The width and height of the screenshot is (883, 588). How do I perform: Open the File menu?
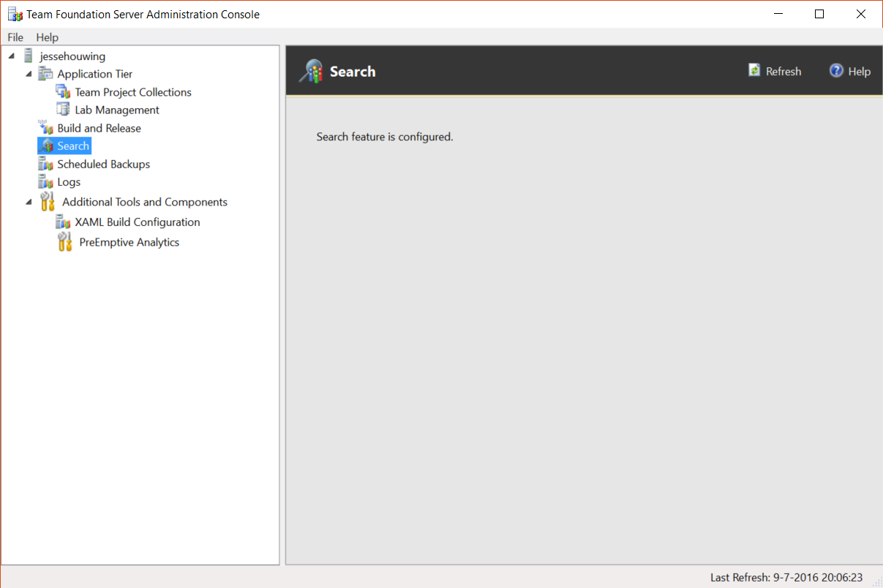(x=15, y=37)
